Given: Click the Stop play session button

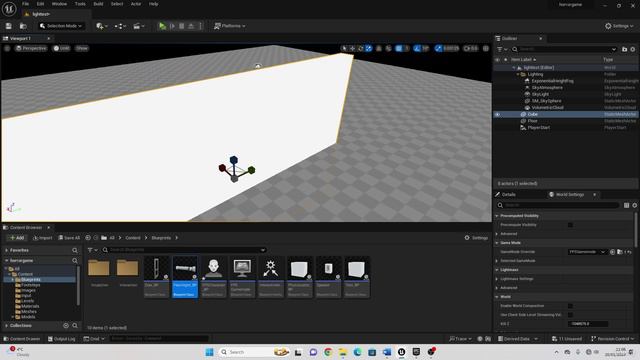Looking at the screenshot, I should pyautogui.click(x=182, y=26).
